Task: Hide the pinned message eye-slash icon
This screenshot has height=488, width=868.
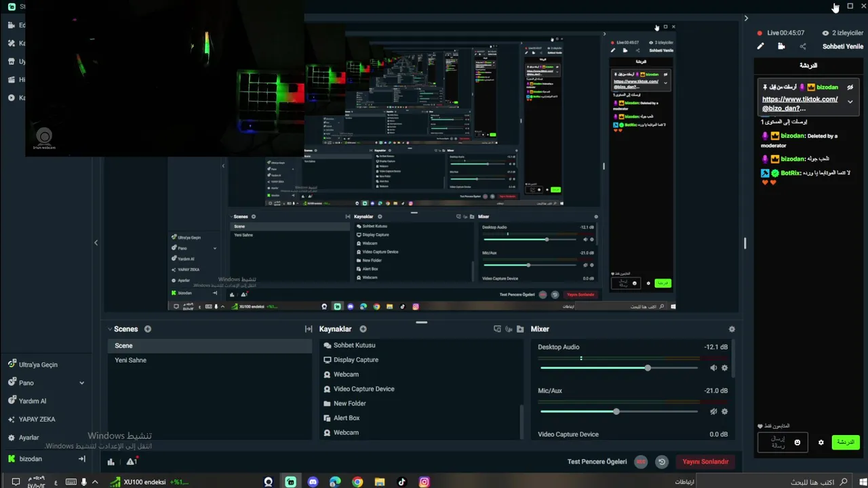Action: (850, 87)
